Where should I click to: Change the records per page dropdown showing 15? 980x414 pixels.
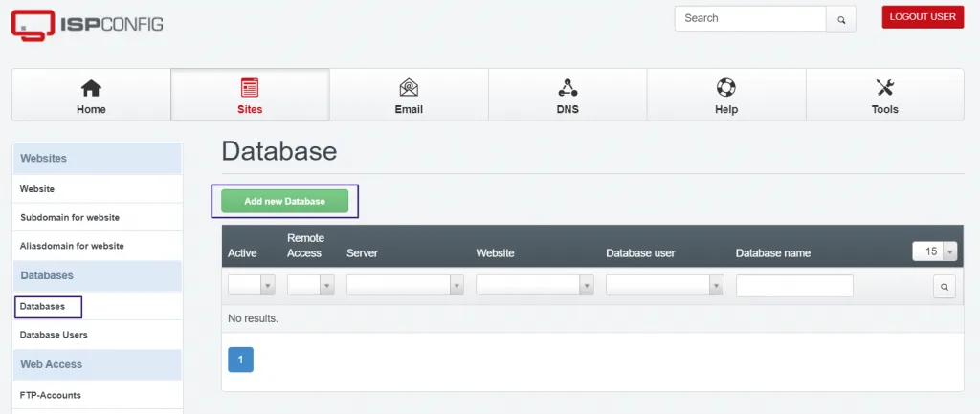pos(935,251)
